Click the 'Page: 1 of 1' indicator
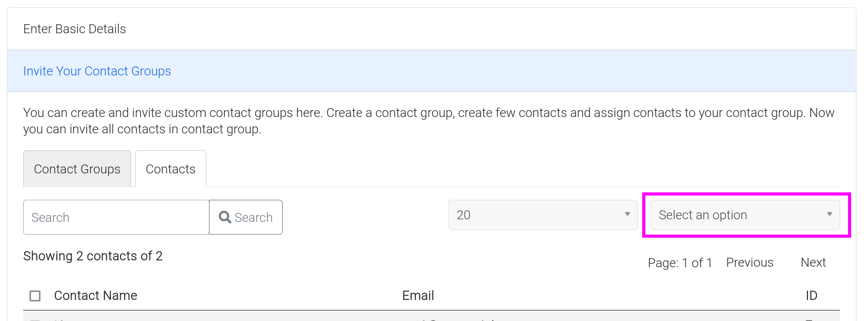This screenshot has height=321, width=868. click(x=680, y=263)
